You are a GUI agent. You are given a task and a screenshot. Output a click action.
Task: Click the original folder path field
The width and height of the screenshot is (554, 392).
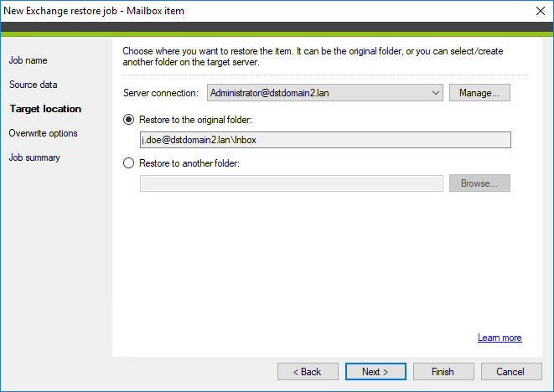click(x=325, y=140)
